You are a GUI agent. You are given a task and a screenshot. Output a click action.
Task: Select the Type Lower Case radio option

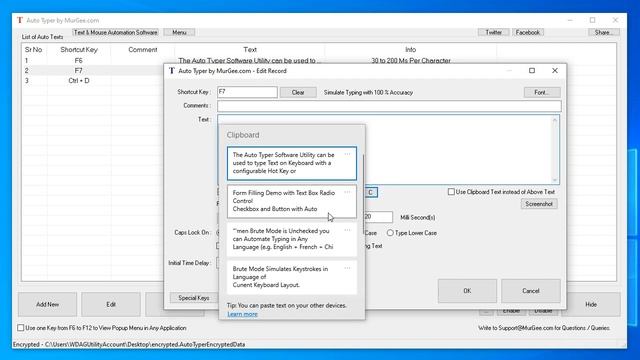[x=390, y=233]
